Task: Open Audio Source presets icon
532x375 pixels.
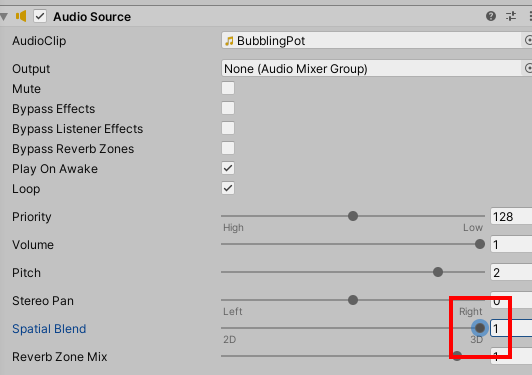Action: coord(511,16)
